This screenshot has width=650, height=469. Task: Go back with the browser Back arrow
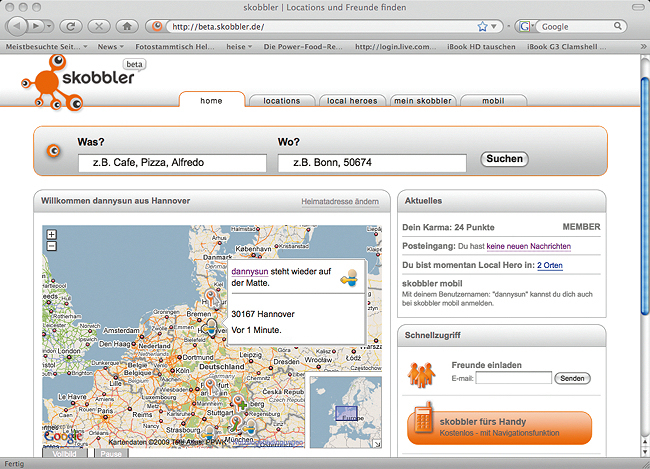click(x=17, y=27)
